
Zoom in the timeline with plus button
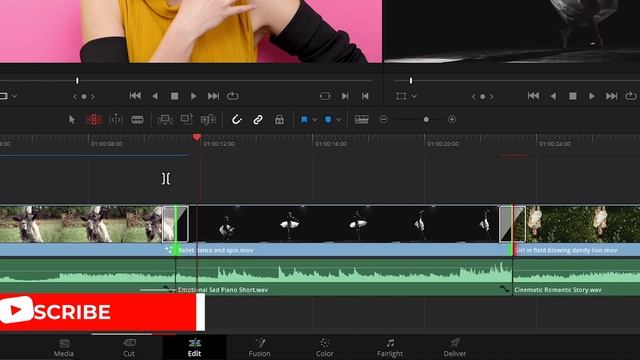coord(452,119)
